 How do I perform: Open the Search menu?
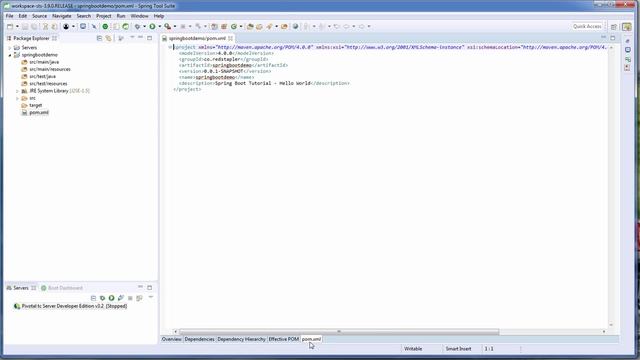[x=84, y=16]
